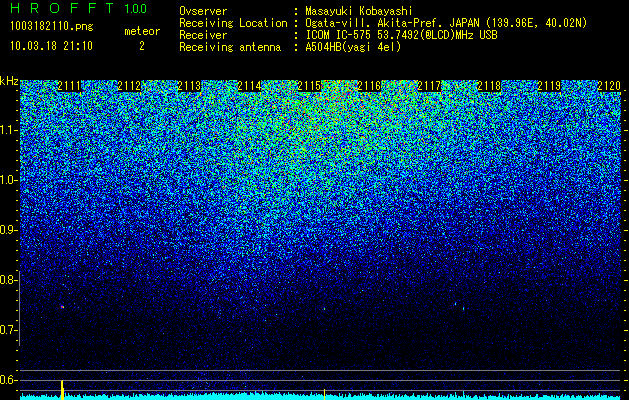Click the 2119 time marker
The height and width of the screenshot is (400, 629).
(549, 86)
